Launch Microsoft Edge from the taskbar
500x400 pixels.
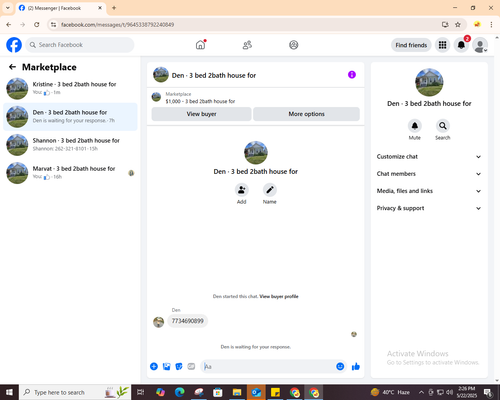[180, 392]
